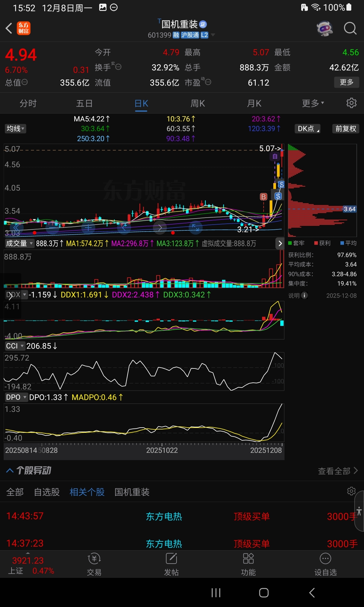Select the 日K tab

[x=141, y=103]
